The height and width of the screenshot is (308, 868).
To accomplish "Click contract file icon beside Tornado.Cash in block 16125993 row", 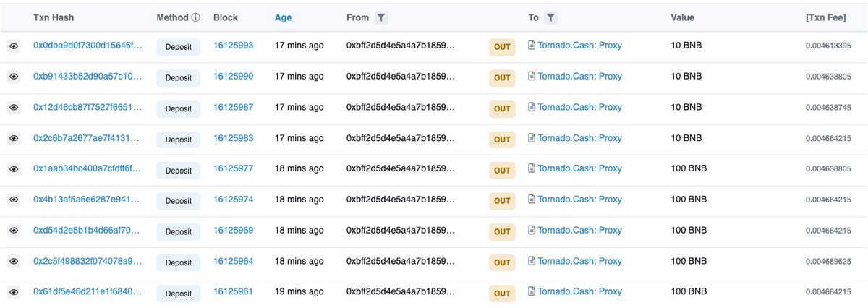I will click(532, 45).
